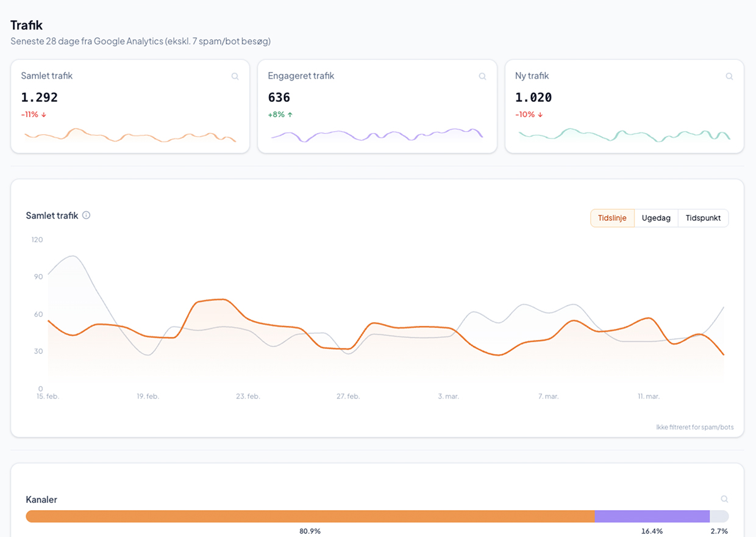Viewport: 756px width, 537px height.
Task: Click the red down arrow beside -11%
Action: coord(43,114)
